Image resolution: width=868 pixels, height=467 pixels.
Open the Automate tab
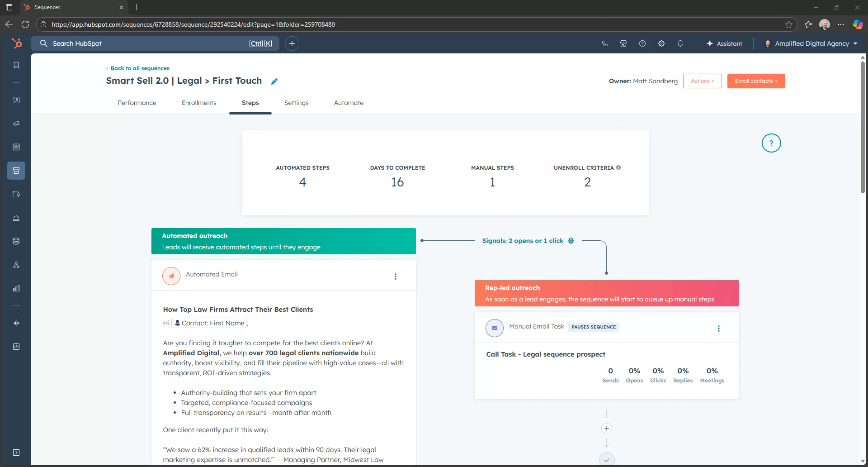coord(348,103)
